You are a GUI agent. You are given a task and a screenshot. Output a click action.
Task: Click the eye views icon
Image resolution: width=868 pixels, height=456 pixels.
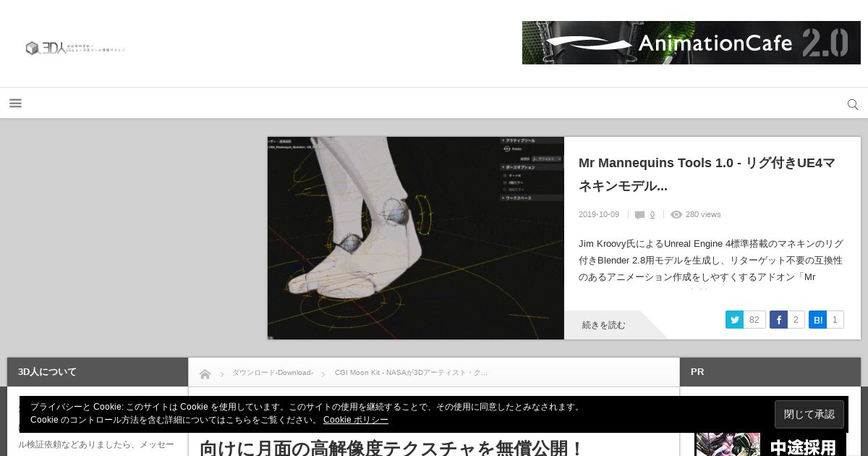click(x=676, y=215)
